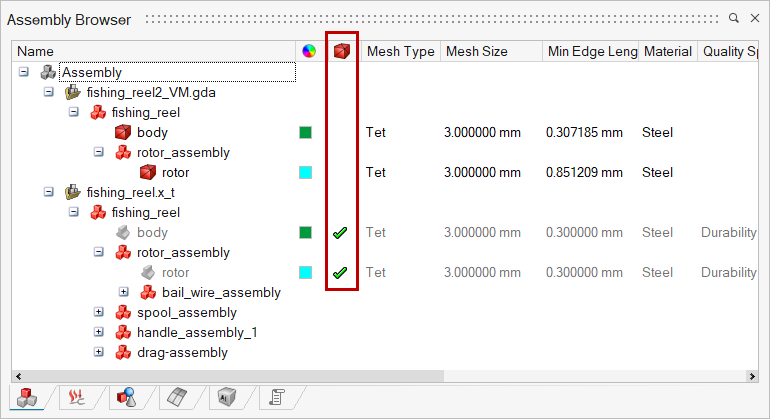
Task: Click the search magnifier icon in Assembly Browser
Action: [734, 18]
